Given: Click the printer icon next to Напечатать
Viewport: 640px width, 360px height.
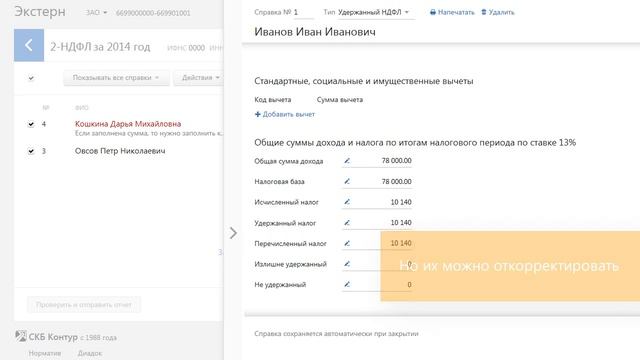Looking at the screenshot, I should (433, 13).
